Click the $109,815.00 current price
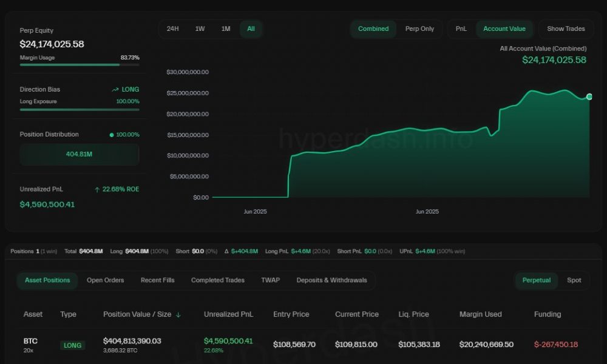The height and width of the screenshot is (364, 607). tap(356, 344)
